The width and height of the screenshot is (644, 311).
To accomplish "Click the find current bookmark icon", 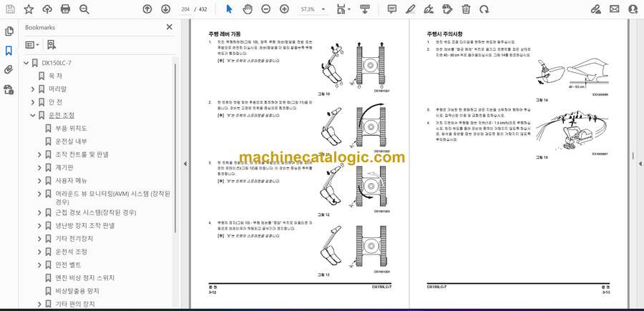I will click(x=52, y=45).
